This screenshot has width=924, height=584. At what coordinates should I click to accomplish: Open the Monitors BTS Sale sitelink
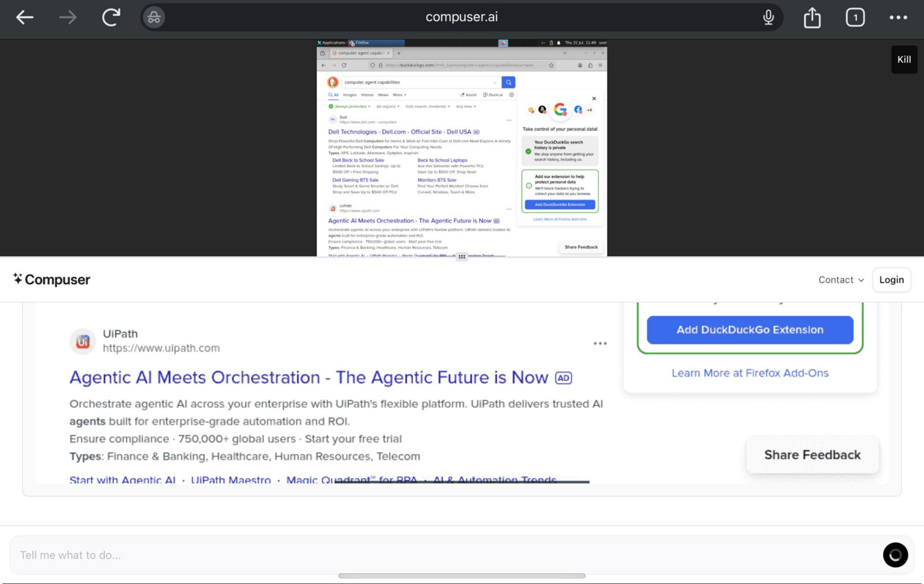point(437,180)
